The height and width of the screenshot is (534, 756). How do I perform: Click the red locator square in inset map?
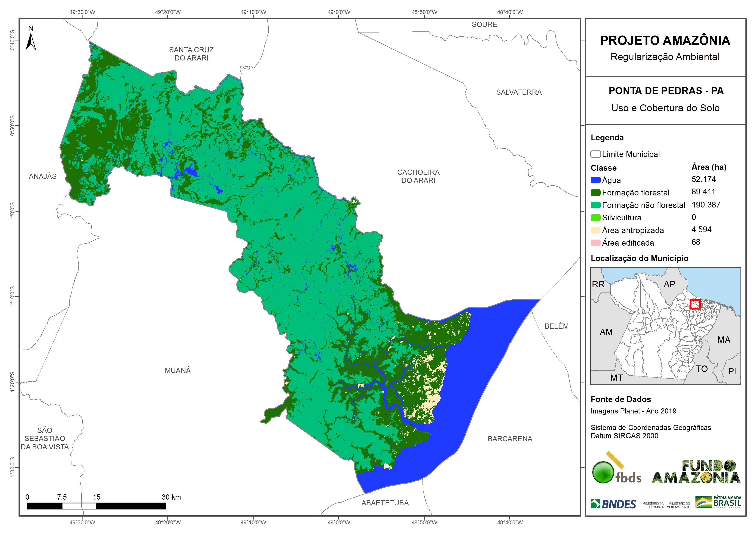(695, 304)
